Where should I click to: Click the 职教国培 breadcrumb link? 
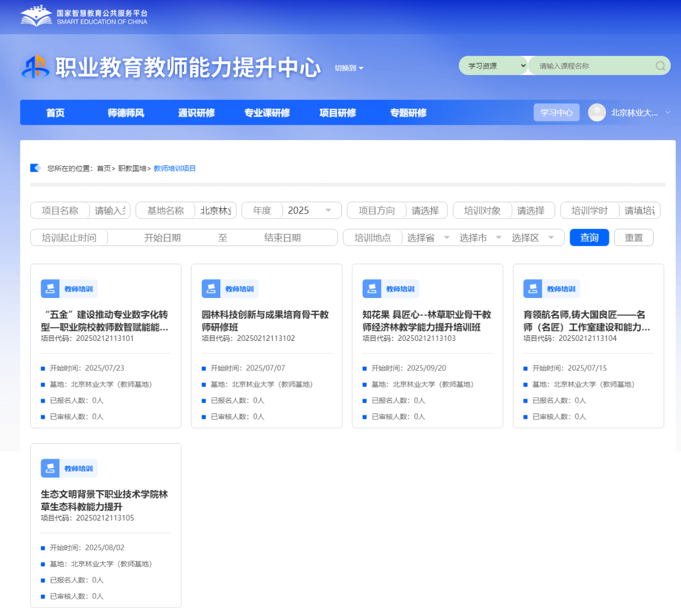(x=133, y=169)
